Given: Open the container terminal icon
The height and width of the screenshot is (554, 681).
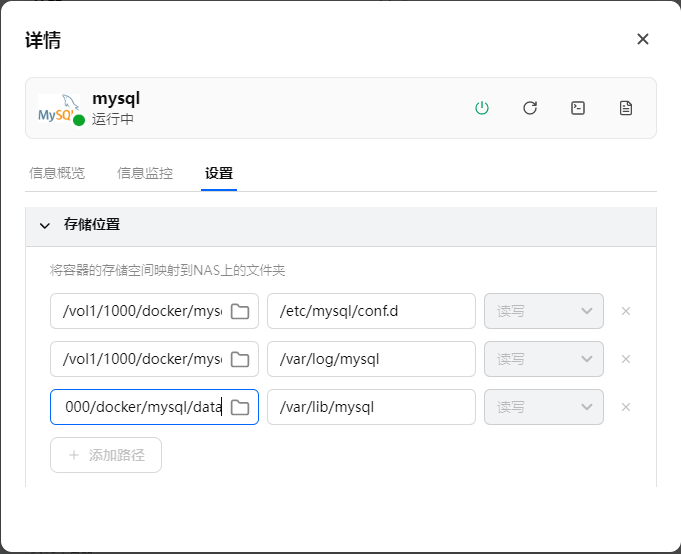Looking at the screenshot, I should [578, 108].
